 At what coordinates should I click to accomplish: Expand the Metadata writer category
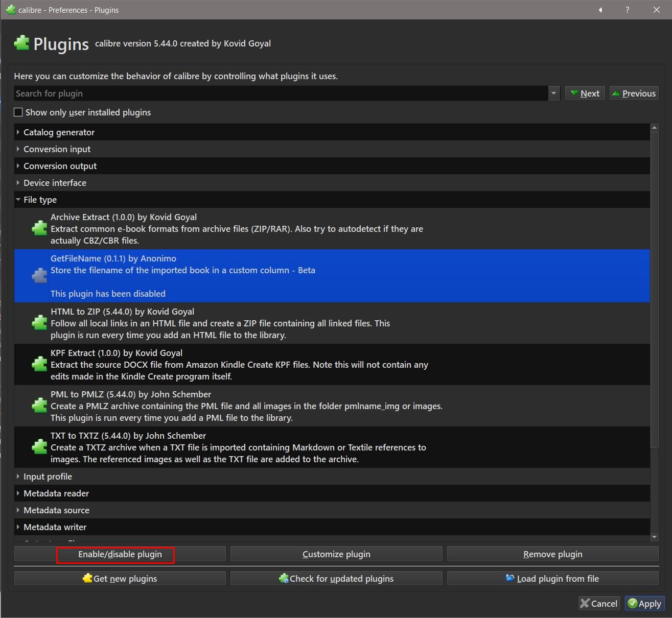(18, 527)
